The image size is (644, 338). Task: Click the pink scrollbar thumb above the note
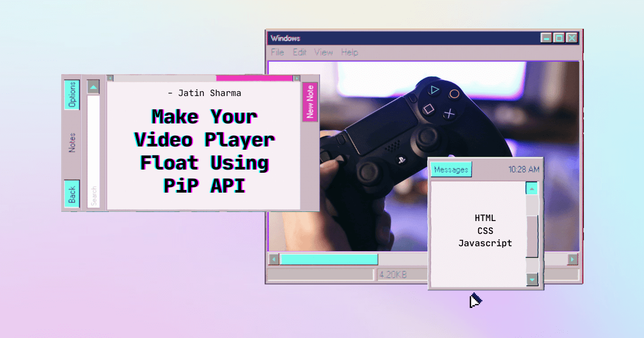(254, 77)
